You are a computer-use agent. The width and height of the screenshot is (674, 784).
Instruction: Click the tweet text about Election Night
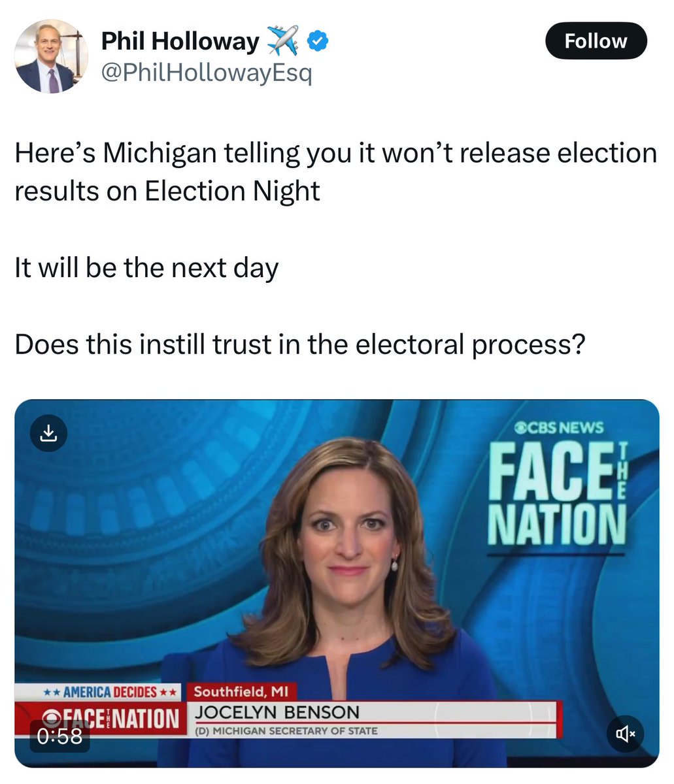(335, 172)
